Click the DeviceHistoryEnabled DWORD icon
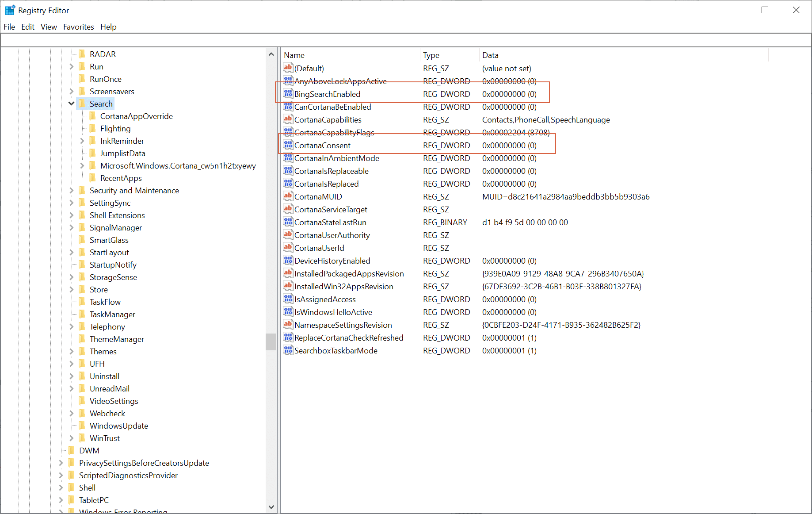The height and width of the screenshot is (514, 812). pos(288,260)
